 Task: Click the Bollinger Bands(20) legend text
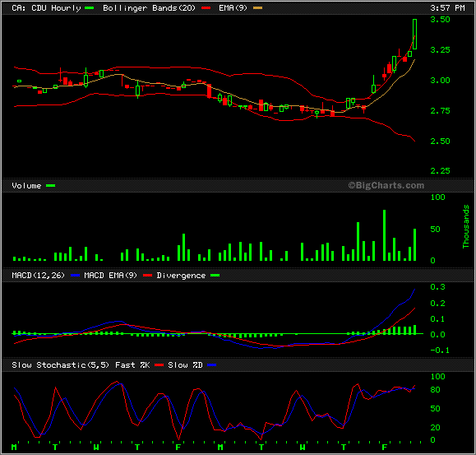(149, 8)
